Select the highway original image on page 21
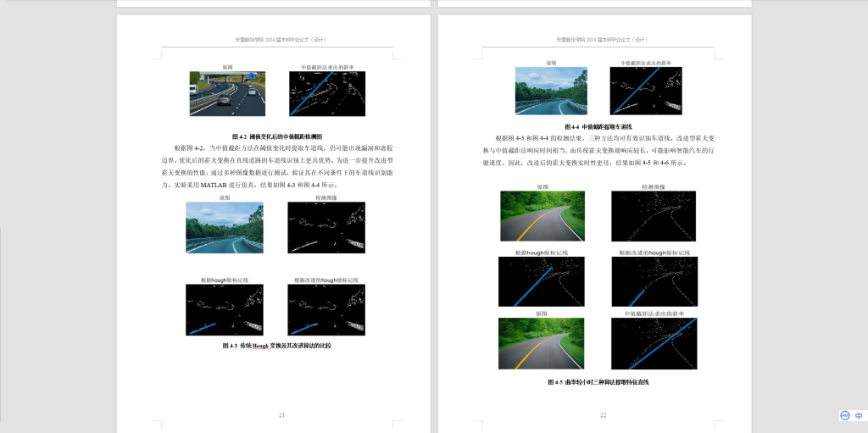This screenshot has height=433, width=868. coord(227,93)
